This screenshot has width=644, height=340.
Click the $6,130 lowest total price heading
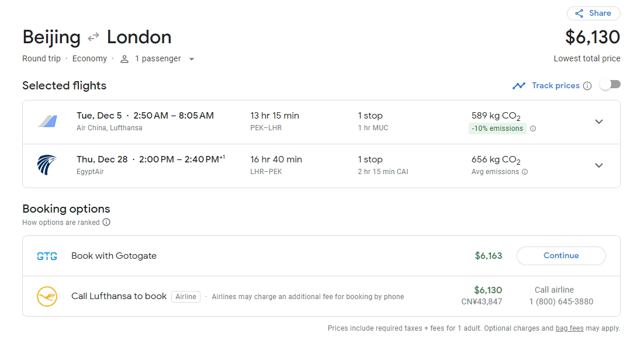point(593,37)
